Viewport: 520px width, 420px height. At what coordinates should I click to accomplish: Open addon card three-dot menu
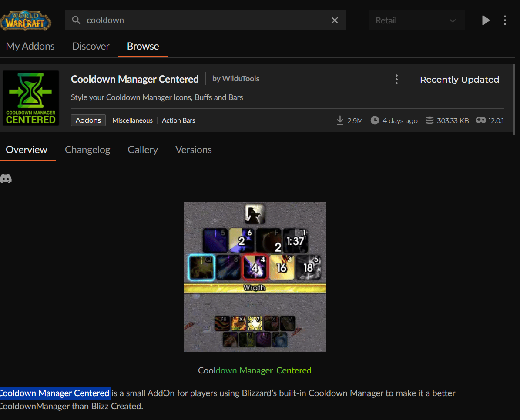coord(396,79)
